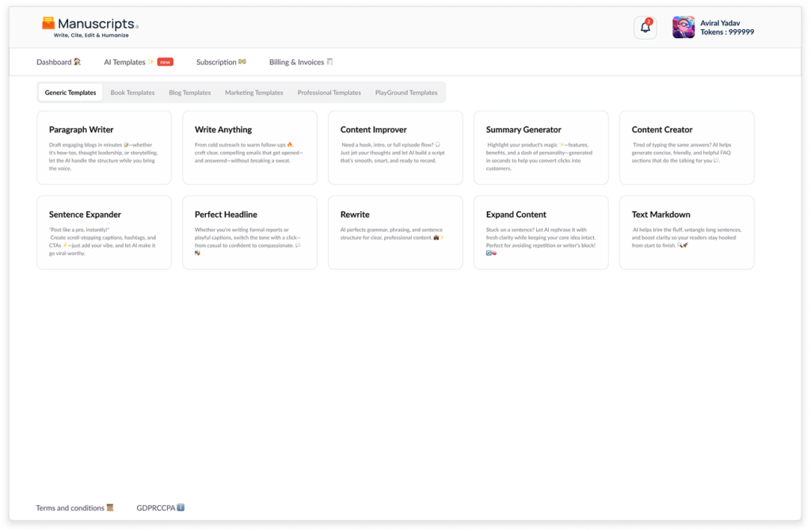811x532 pixels.
Task: Click the notification bell icon
Action: coord(645,28)
